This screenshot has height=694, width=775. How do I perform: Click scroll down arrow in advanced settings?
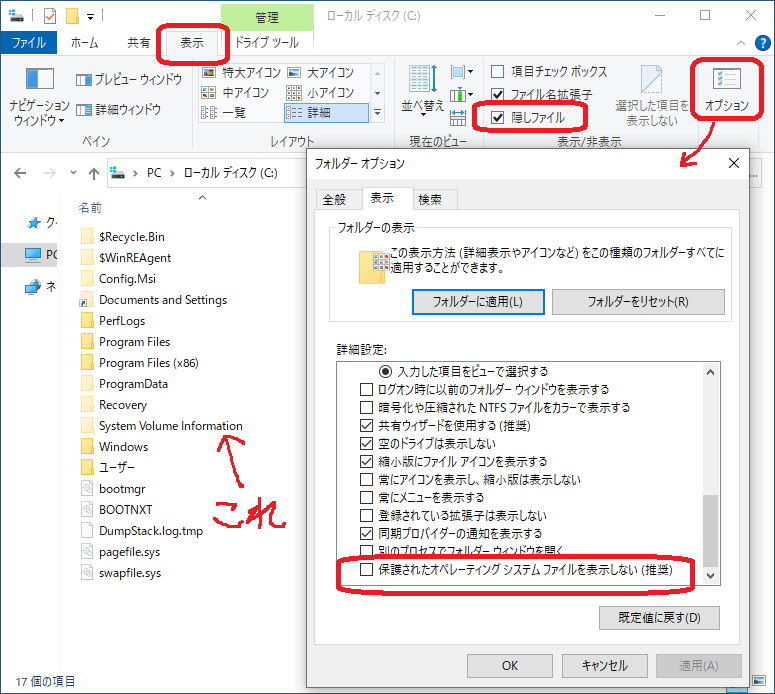tap(710, 575)
